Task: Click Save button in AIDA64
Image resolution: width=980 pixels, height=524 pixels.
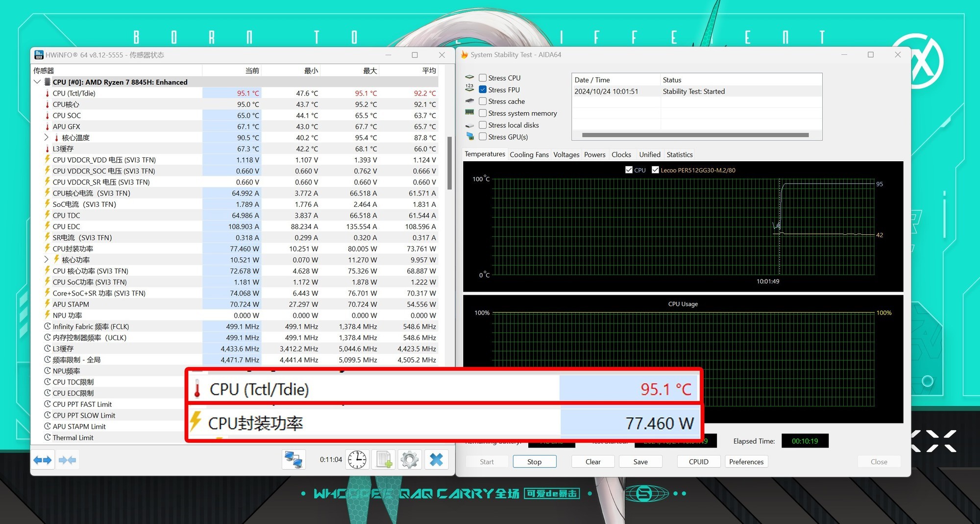Action: (640, 462)
